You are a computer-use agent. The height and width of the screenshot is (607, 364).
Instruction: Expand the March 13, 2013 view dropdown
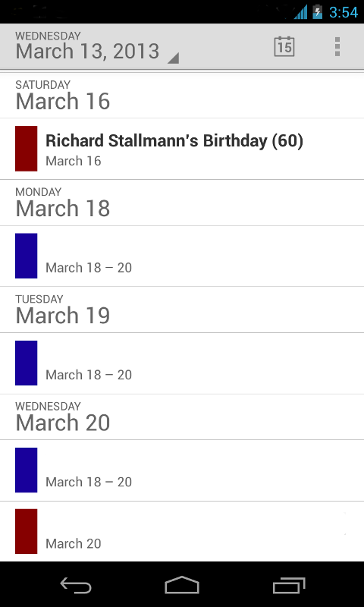pos(97,47)
